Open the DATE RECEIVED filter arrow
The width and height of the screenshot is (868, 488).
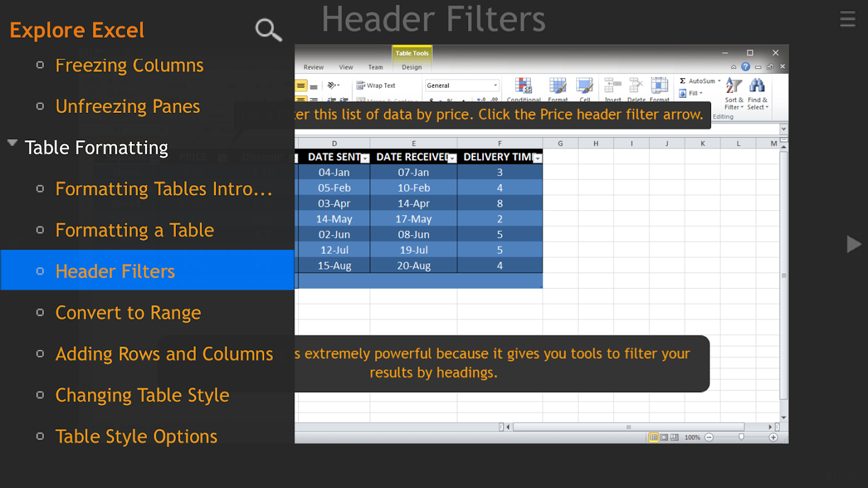point(452,159)
